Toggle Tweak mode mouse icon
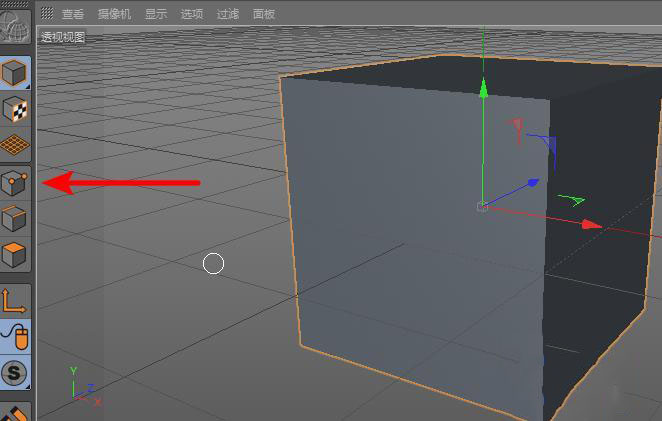 tap(15, 337)
